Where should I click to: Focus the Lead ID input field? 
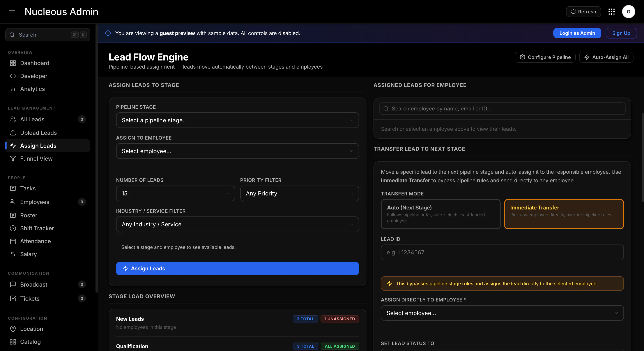point(502,252)
